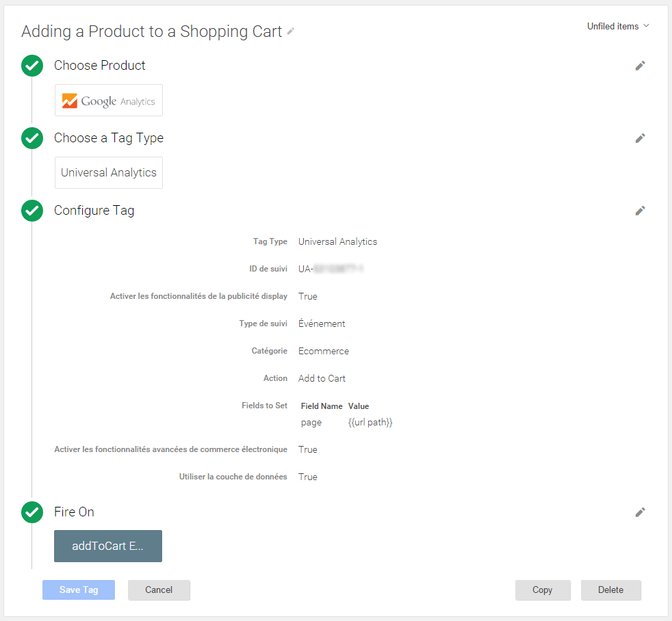Click the Configure Tag heading
This screenshot has width=672, height=621.
click(94, 211)
